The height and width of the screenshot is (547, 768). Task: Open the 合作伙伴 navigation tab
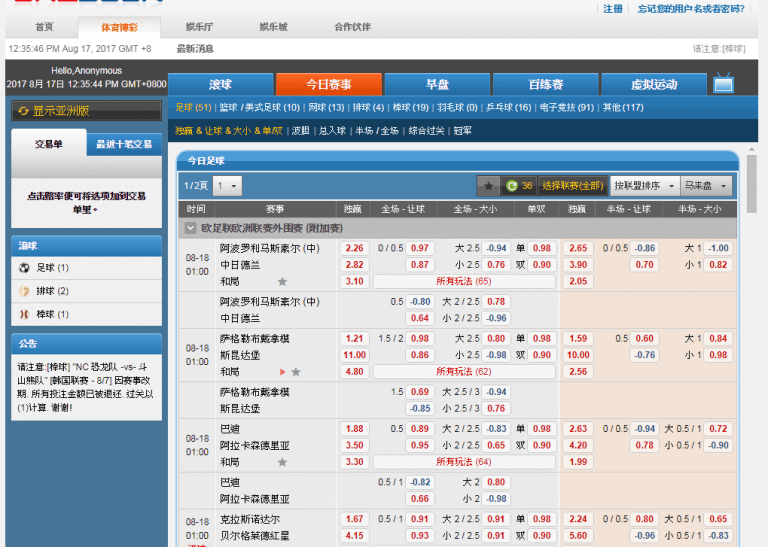click(353, 27)
